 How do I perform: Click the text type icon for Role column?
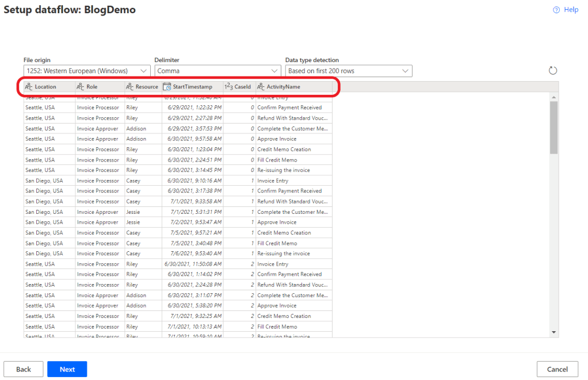tap(81, 87)
